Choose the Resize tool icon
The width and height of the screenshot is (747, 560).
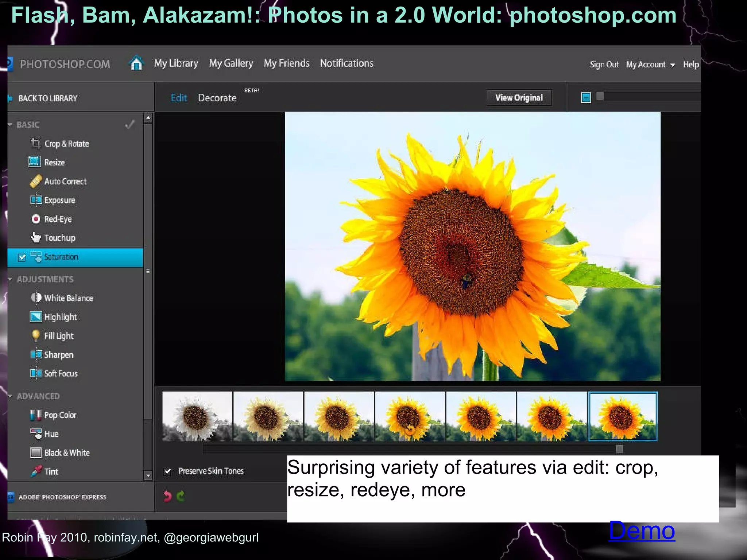coord(35,162)
